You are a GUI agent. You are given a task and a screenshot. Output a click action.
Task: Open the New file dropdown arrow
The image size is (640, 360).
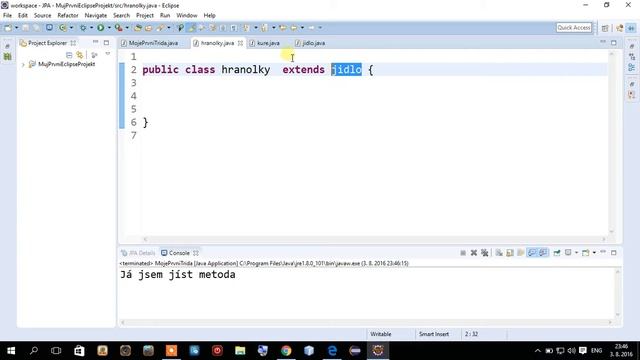pos(16,28)
